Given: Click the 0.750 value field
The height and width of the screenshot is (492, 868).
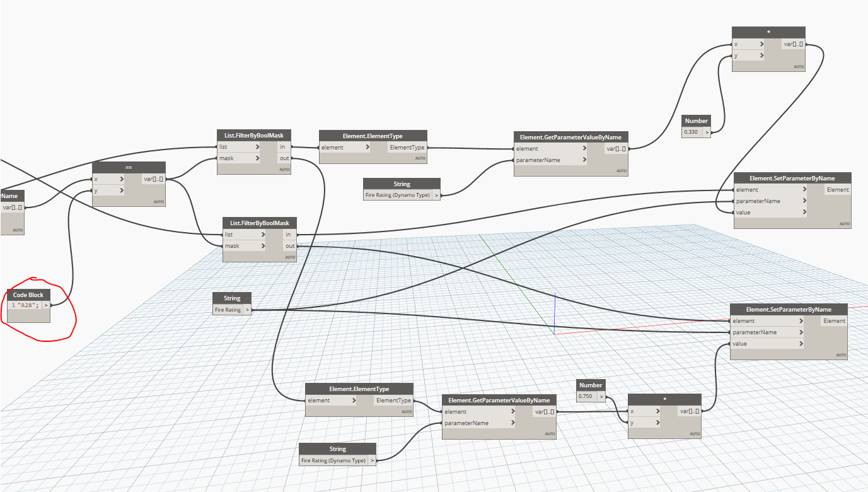Looking at the screenshot, I should pyautogui.click(x=587, y=397).
